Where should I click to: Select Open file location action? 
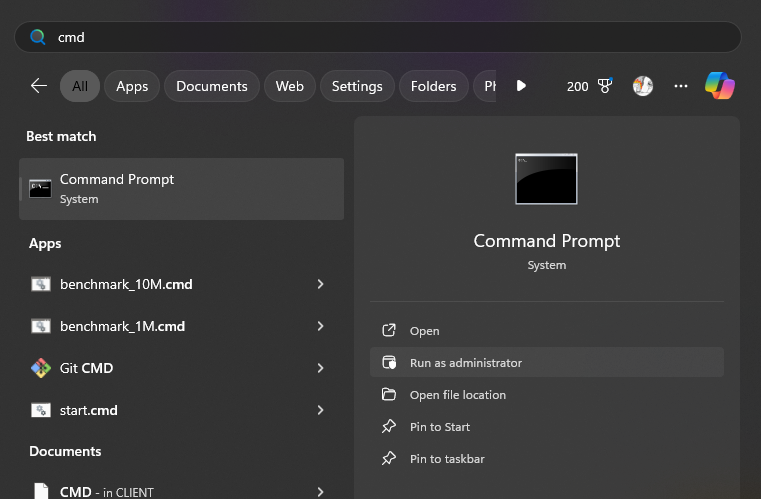pos(458,395)
